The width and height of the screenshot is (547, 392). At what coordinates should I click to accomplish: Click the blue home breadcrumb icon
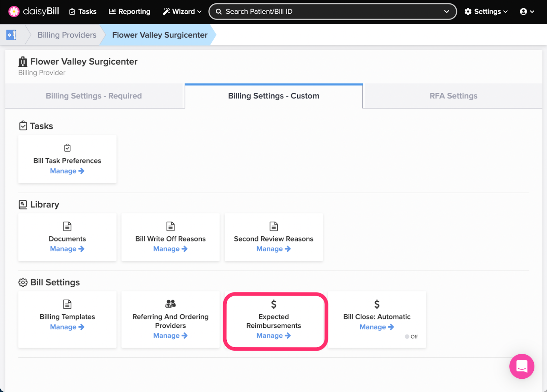pyautogui.click(x=11, y=35)
